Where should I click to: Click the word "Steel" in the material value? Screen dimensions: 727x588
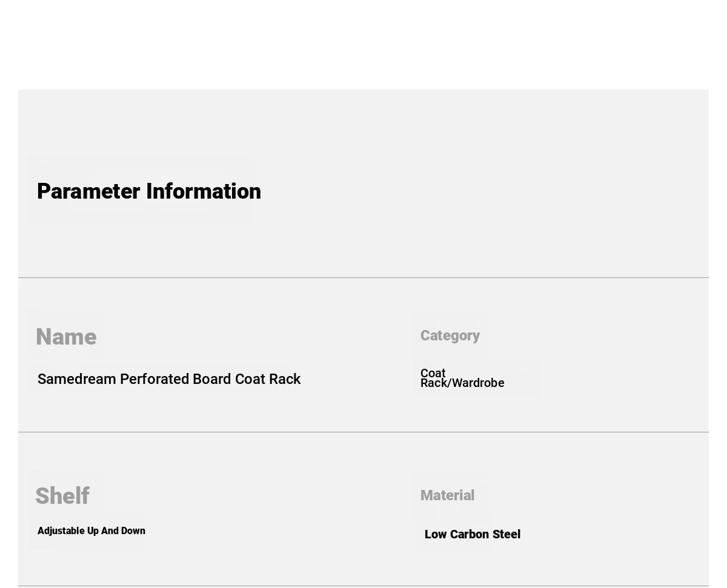[505, 534]
